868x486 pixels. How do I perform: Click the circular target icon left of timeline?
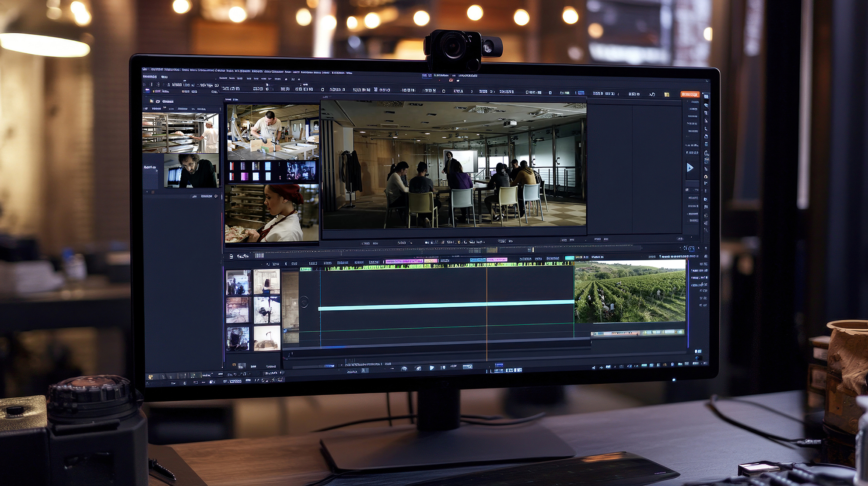[x=304, y=302]
